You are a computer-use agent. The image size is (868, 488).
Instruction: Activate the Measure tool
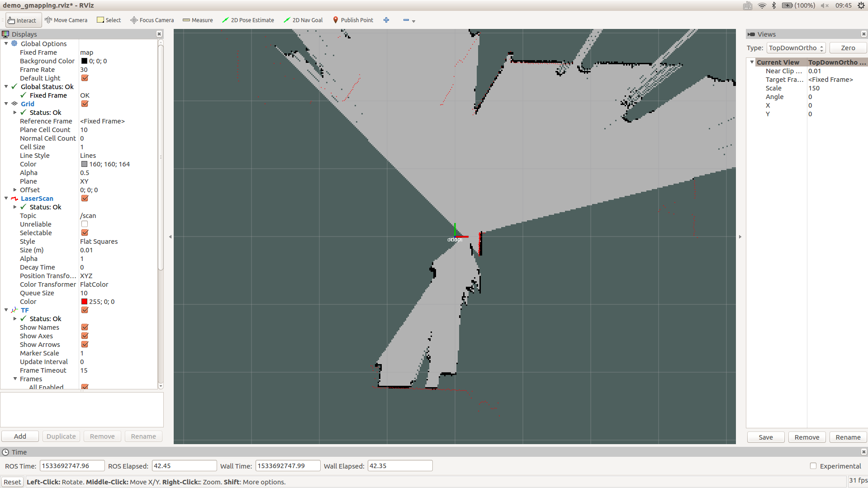tap(198, 20)
